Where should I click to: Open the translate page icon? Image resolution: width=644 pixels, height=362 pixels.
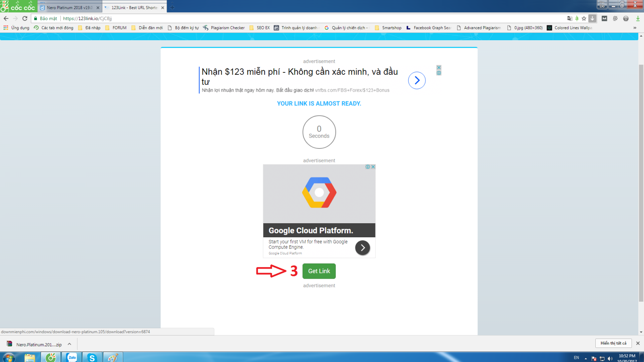pos(570,19)
